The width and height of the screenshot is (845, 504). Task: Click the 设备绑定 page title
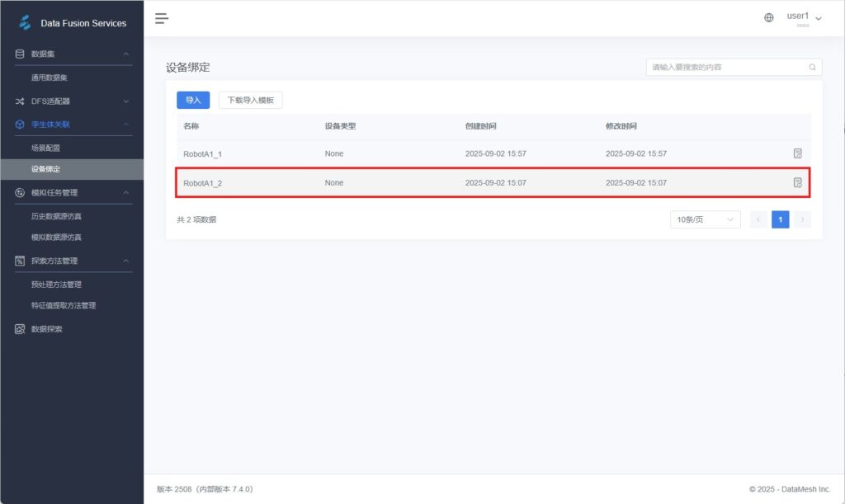(x=188, y=68)
